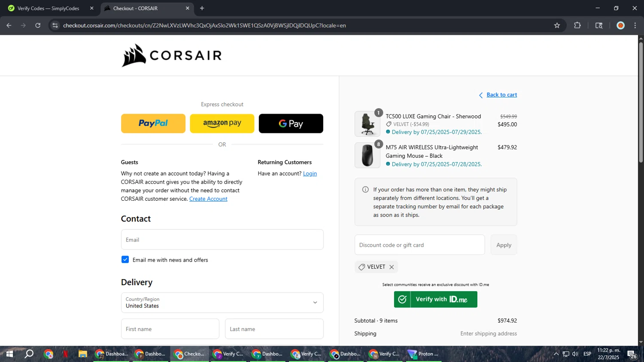Click the M75 AIR Wireless mouse thumbnail
This screenshot has width=644, height=362.
(368, 155)
